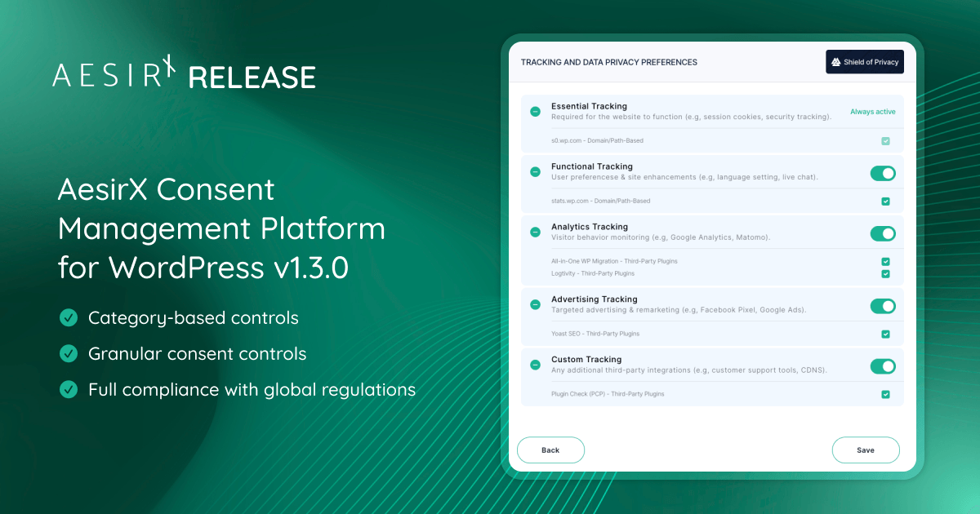Collapse the Functional Tracking section
Image resolution: width=980 pixels, height=514 pixels.
[535, 172]
